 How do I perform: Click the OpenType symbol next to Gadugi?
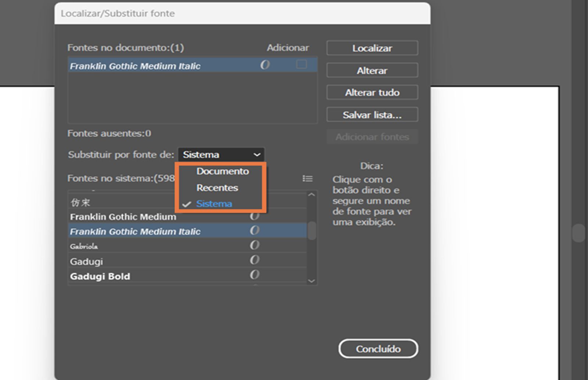tap(255, 260)
